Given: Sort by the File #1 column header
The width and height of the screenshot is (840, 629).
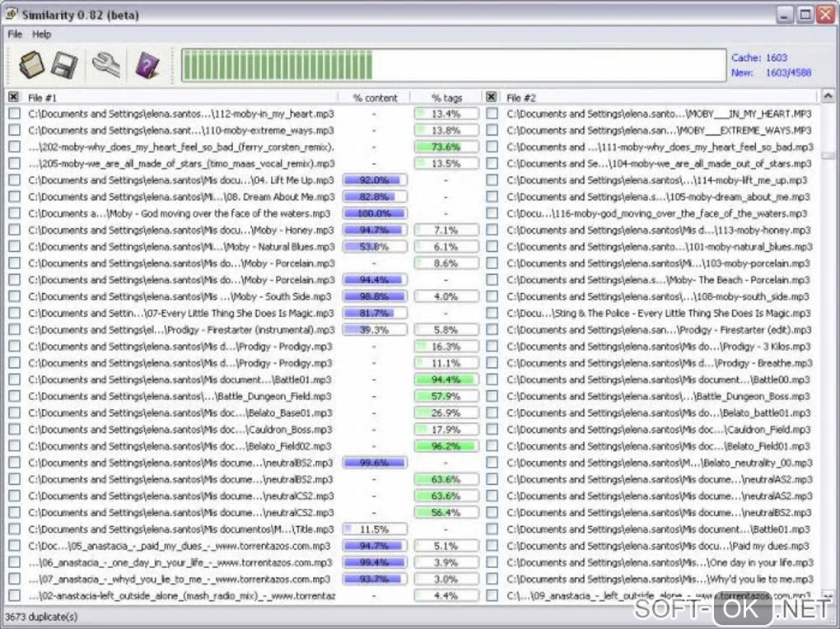Looking at the screenshot, I should (181, 97).
